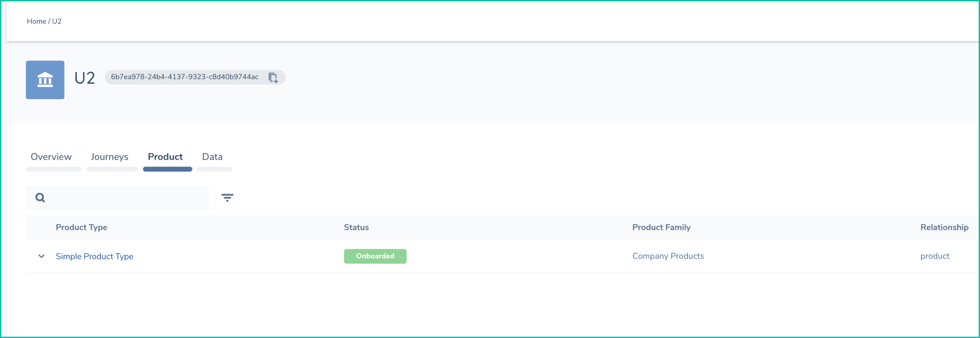
Task: Expand the Simple Product Type row
Action: click(41, 256)
